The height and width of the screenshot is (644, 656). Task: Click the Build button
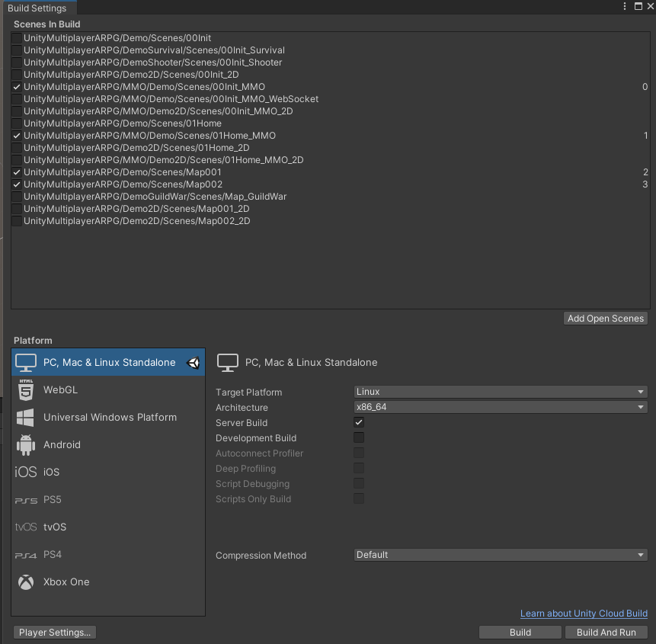click(520, 632)
